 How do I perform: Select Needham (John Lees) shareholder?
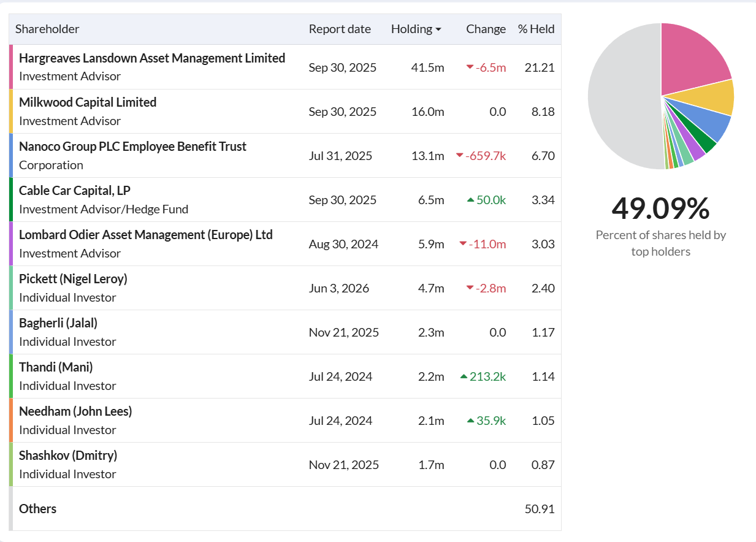75,411
